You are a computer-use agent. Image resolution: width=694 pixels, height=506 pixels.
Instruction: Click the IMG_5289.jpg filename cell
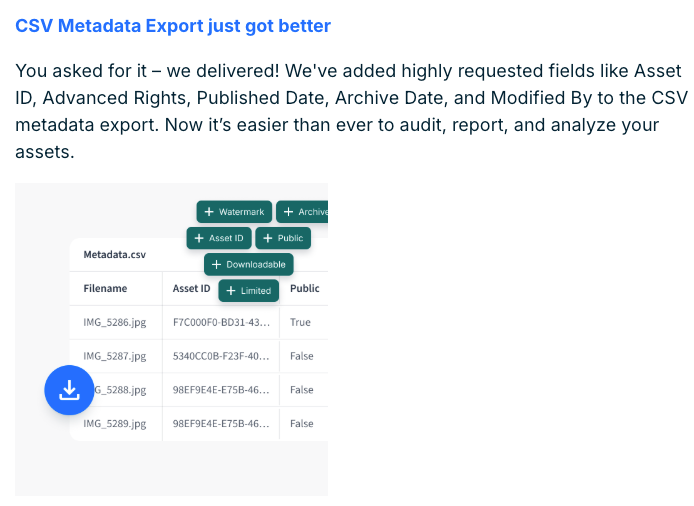(115, 424)
